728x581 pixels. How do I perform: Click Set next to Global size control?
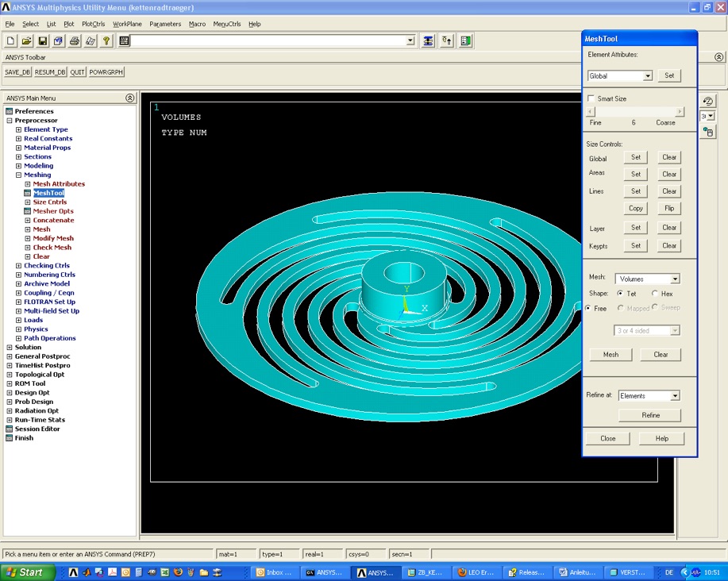(636, 157)
